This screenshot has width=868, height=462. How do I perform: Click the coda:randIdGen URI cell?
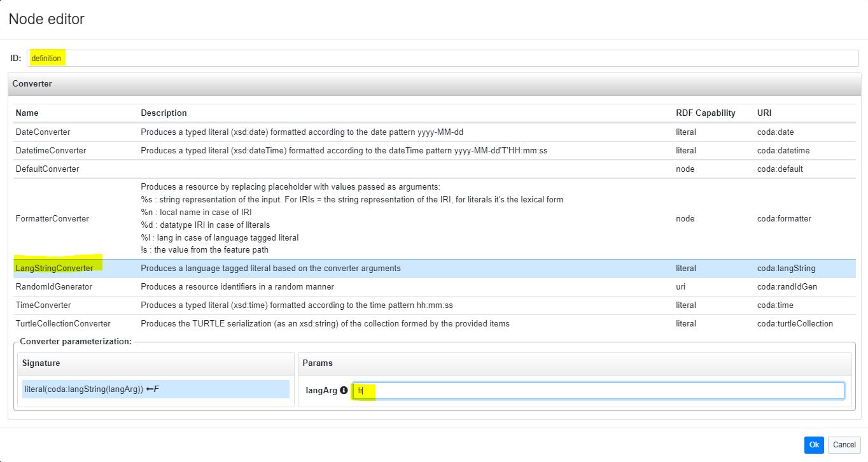pos(787,287)
